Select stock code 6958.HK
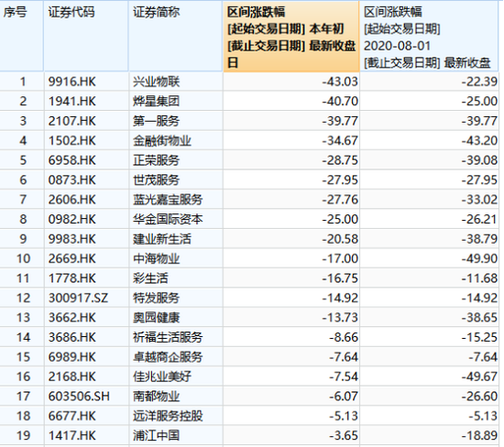Image resolution: width=504 pixels, height=447 pixels. tap(72, 160)
